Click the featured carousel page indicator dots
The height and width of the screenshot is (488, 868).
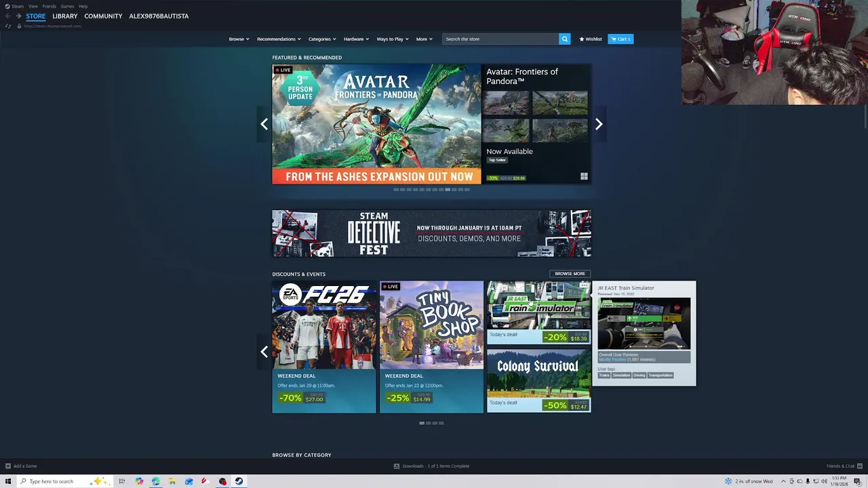coord(431,190)
